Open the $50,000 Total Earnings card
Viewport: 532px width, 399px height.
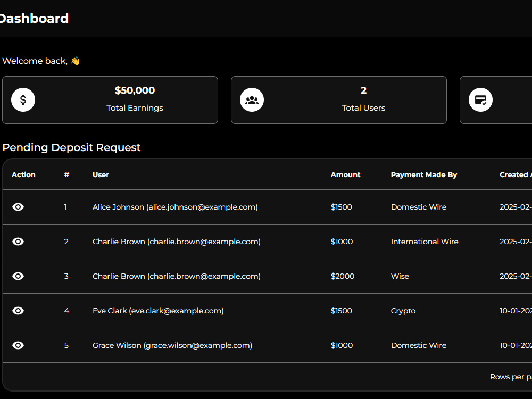(110, 100)
